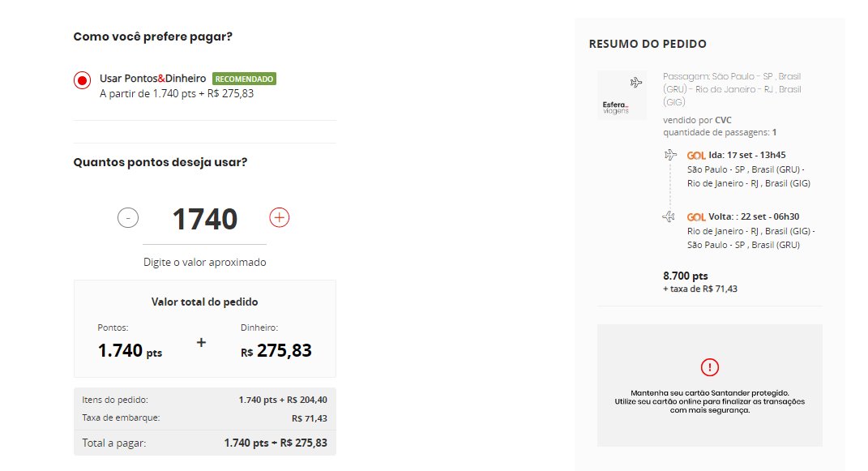This screenshot has height=471, width=868.
Task: Click the Taxa de embarque row
Action: point(205,417)
